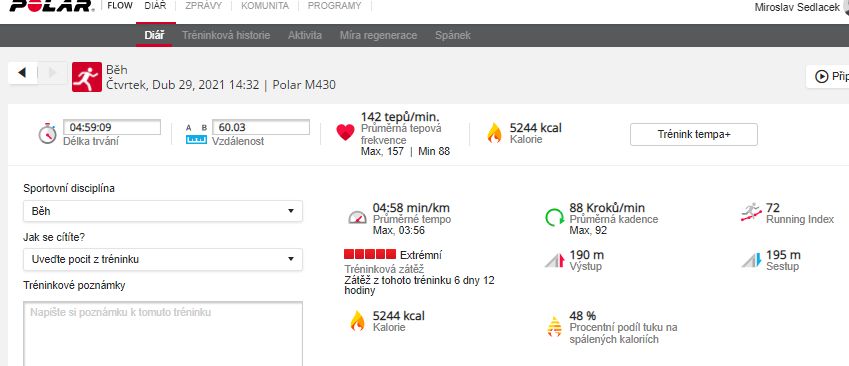This screenshot has width=849, height=366.
Task: Open the Sportovní disciplína Běh dropdown
Action: (163, 211)
